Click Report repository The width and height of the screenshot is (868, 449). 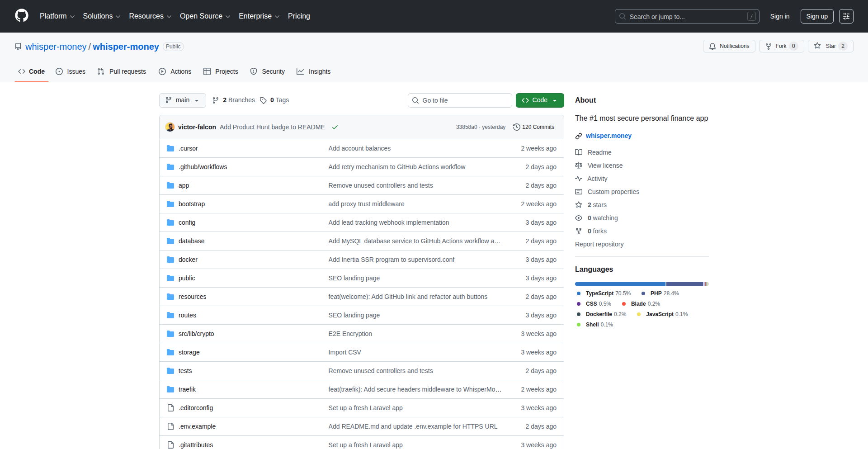tap(599, 244)
